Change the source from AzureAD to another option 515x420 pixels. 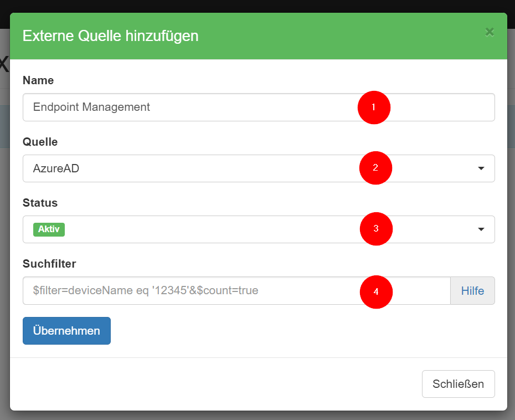[x=481, y=168]
